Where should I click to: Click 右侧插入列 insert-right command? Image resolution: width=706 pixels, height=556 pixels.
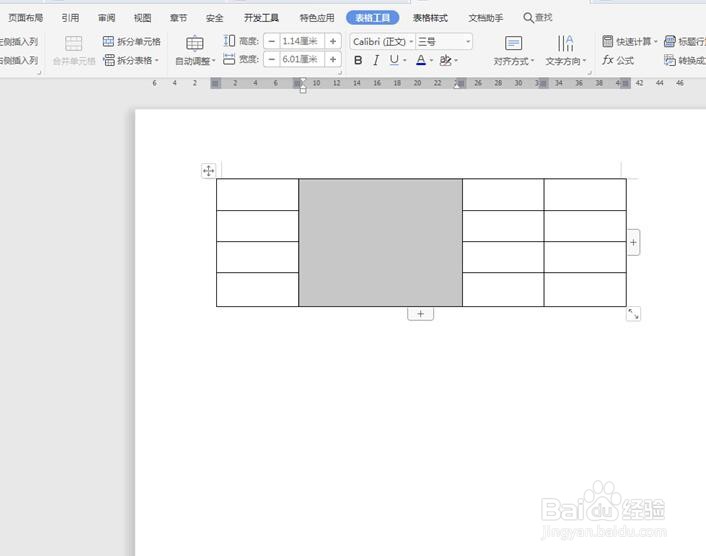coord(19,60)
